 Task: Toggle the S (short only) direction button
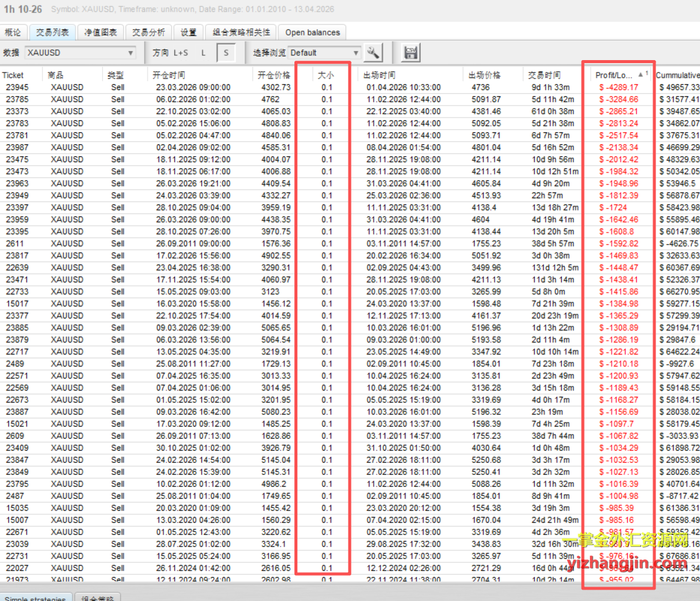click(226, 53)
